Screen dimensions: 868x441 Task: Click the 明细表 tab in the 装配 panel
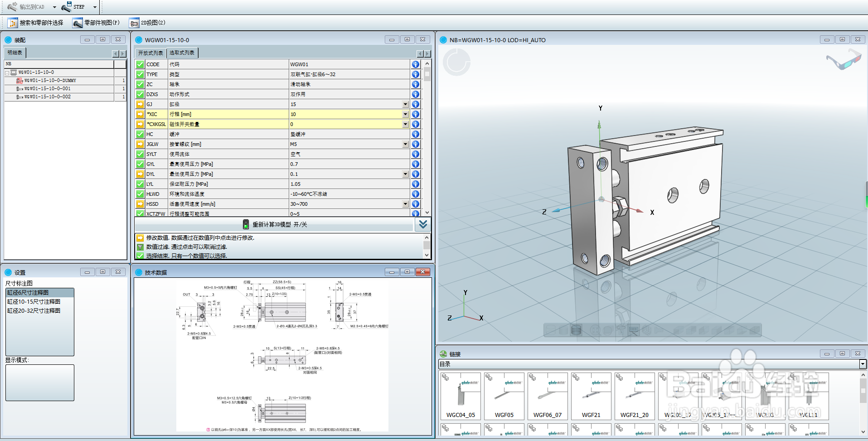(x=15, y=53)
